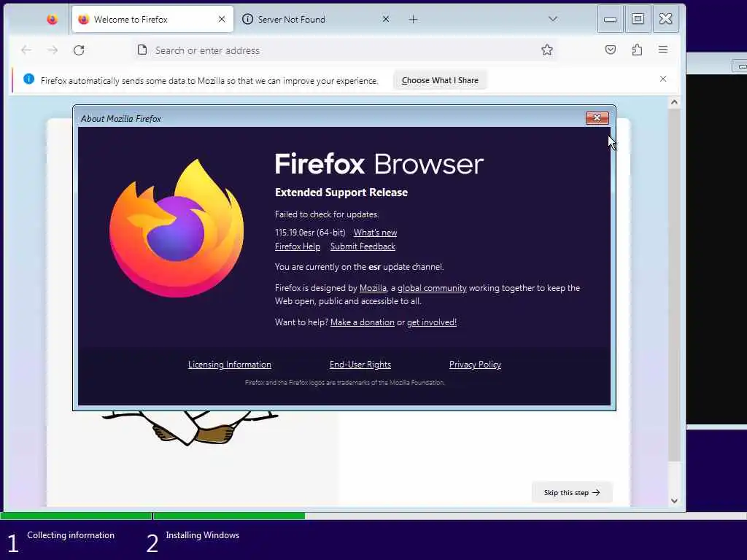Viewport: 747px width, 560px height.
Task: Switch to the Welcome to Firefox tab
Action: tap(152, 19)
